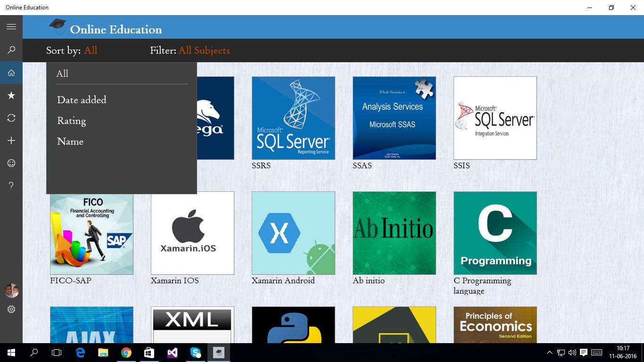Open the SSIS course tile

[x=495, y=118]
